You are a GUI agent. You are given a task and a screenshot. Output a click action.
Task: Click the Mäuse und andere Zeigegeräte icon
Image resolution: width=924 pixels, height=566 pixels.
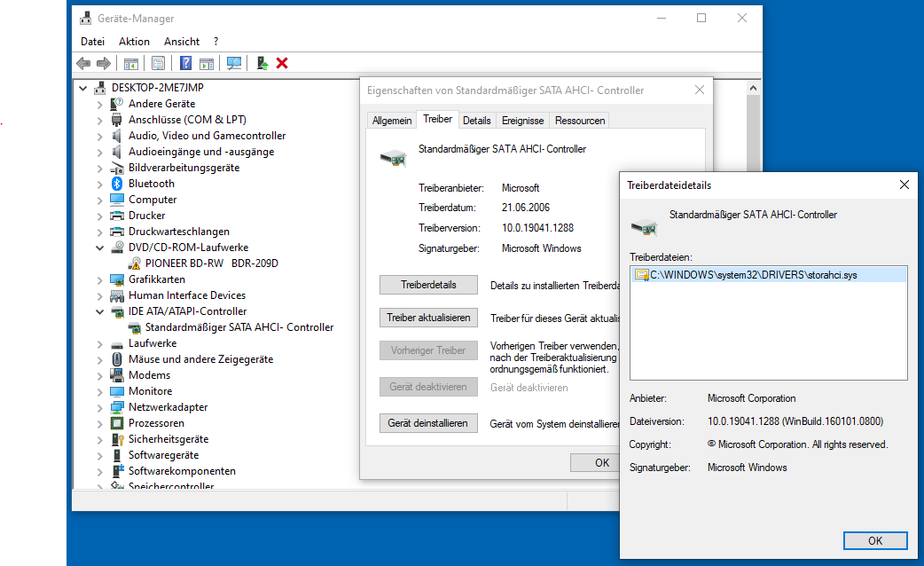(117, 359)
